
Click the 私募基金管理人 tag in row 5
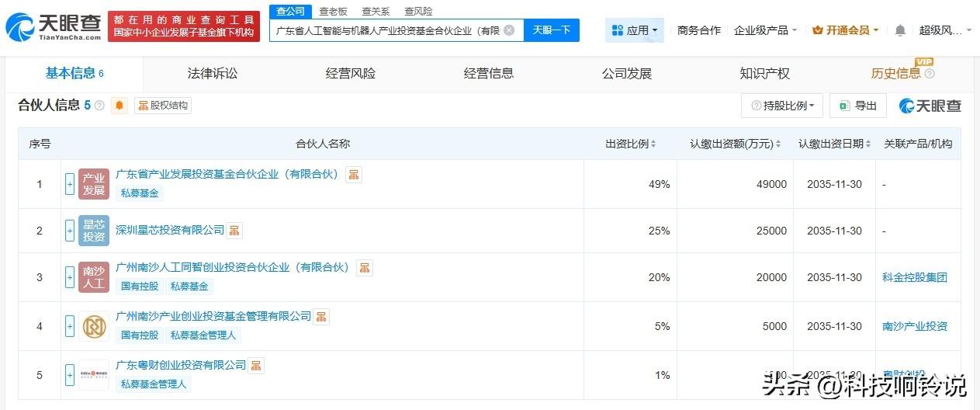154,384
